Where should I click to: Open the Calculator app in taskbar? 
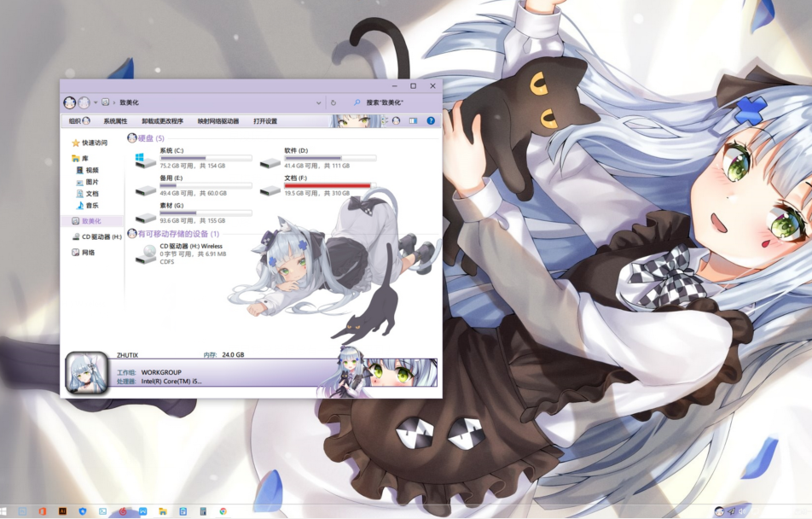pyautogui.click(x=203, y=511)
